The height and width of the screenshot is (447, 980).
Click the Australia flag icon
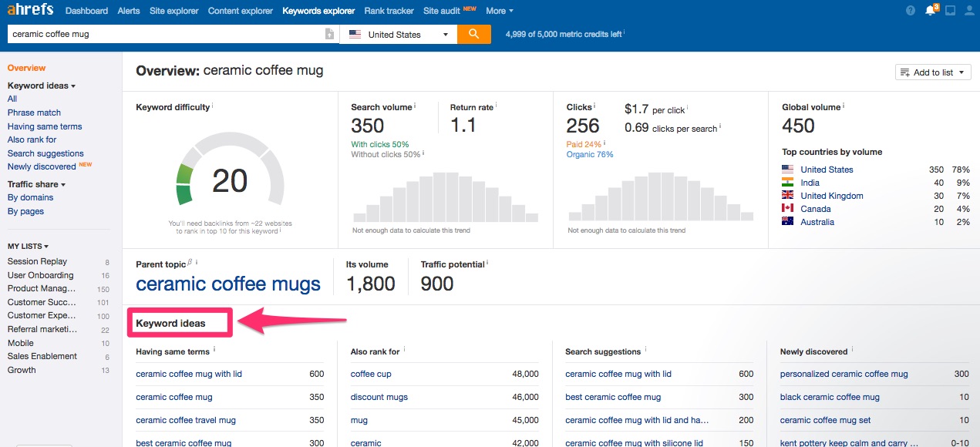(x=787, y=222)
